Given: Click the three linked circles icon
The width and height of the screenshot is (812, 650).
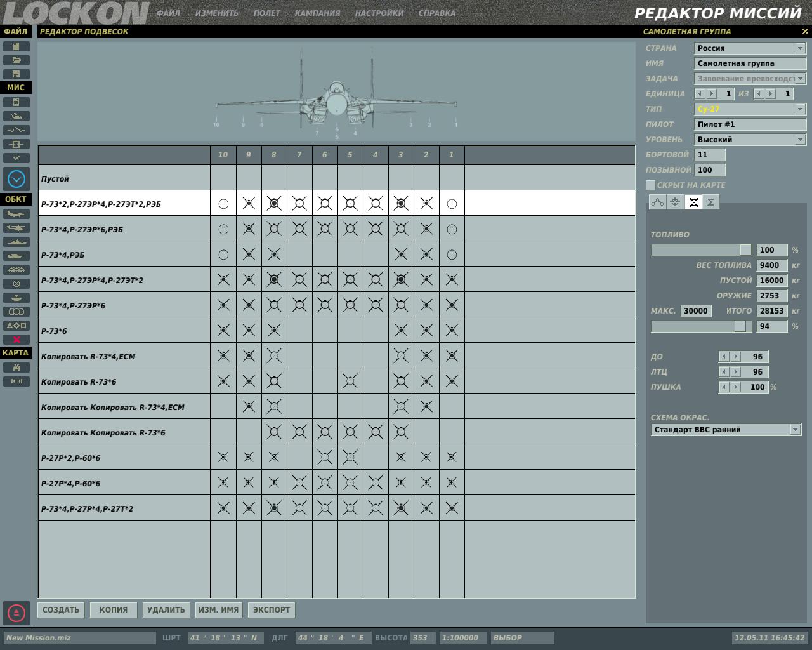Looking at the screenshot, I should 16,312.
